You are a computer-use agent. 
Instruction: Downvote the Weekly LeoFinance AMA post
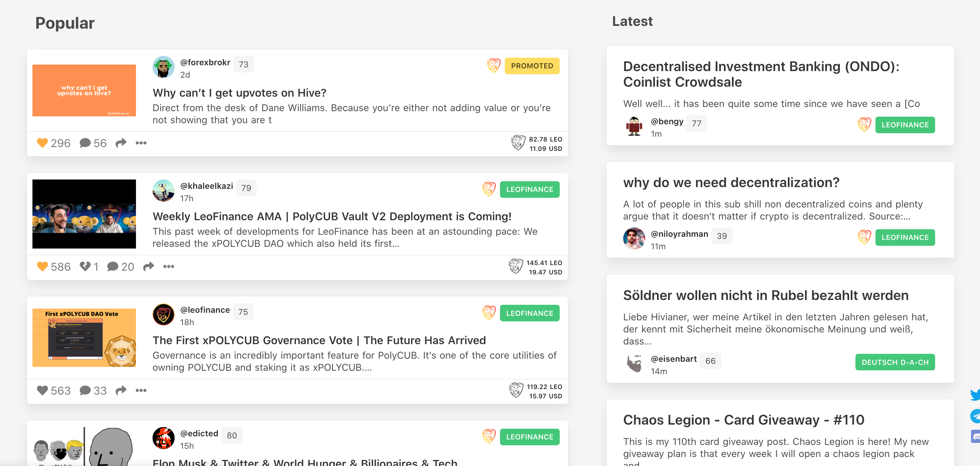pos(85,267)
